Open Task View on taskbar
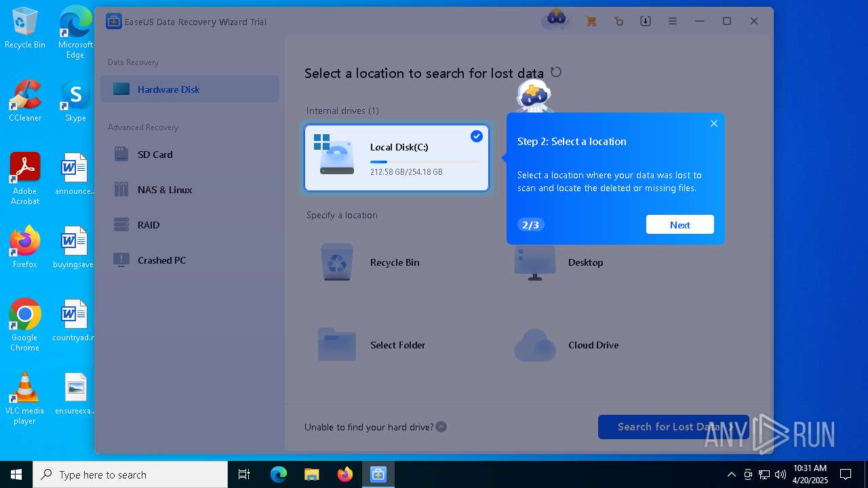The width and height of the screenshot is (868, 488). coord(244,474)
